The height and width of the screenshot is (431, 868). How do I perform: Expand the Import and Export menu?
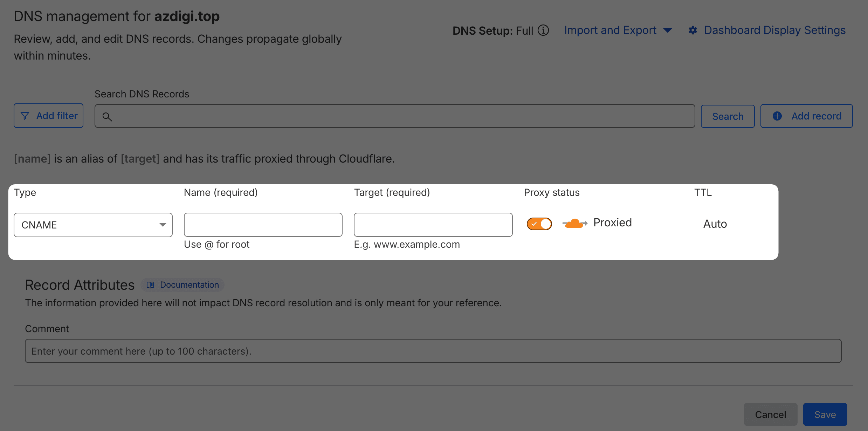[610, 30]
